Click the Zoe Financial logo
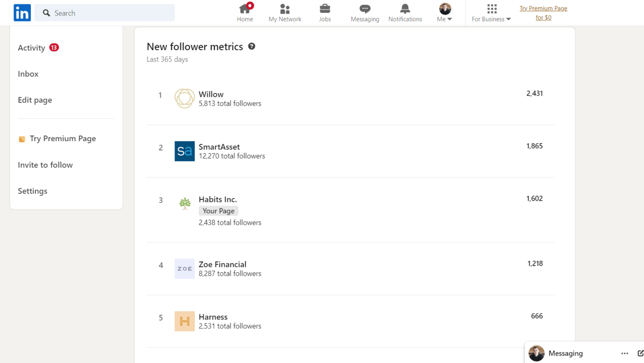This screenshot has height=363, width=644. point(184,269)
